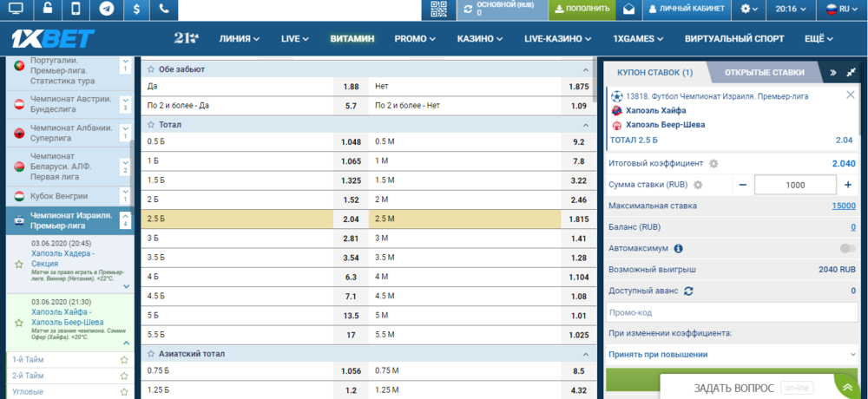This screenshot has height=399, width=868.
Task: Click the double-arrow coupon collapse icon
Action: click(x=832, y=73)
